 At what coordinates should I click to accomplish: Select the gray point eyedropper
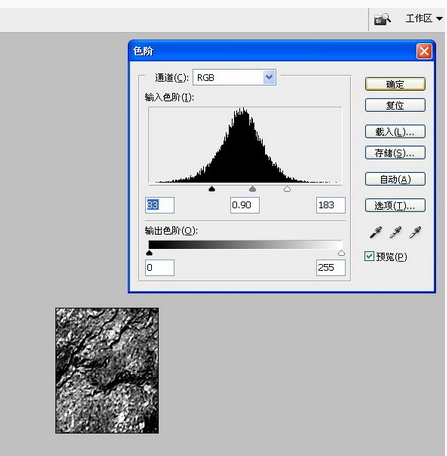tap(395, 232)
